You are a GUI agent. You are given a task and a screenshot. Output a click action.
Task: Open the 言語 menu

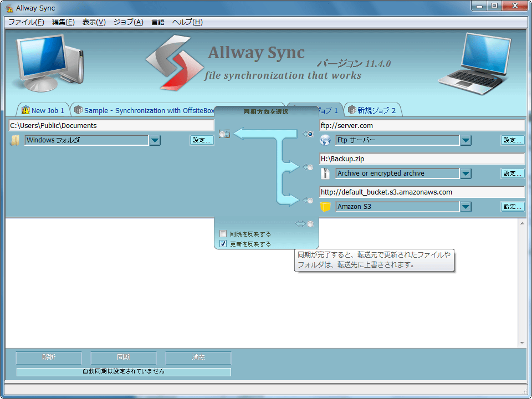pos(158,22)
